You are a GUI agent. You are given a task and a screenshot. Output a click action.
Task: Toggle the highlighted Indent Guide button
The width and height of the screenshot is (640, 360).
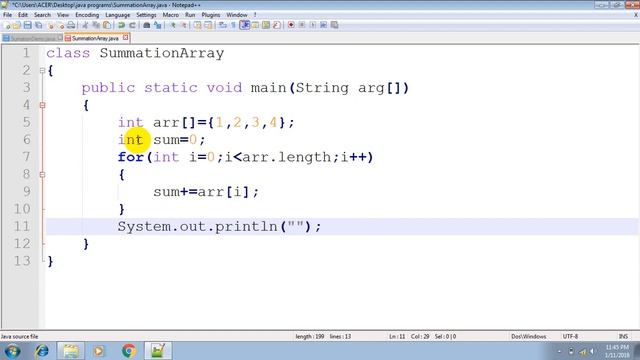pos(244,25)
